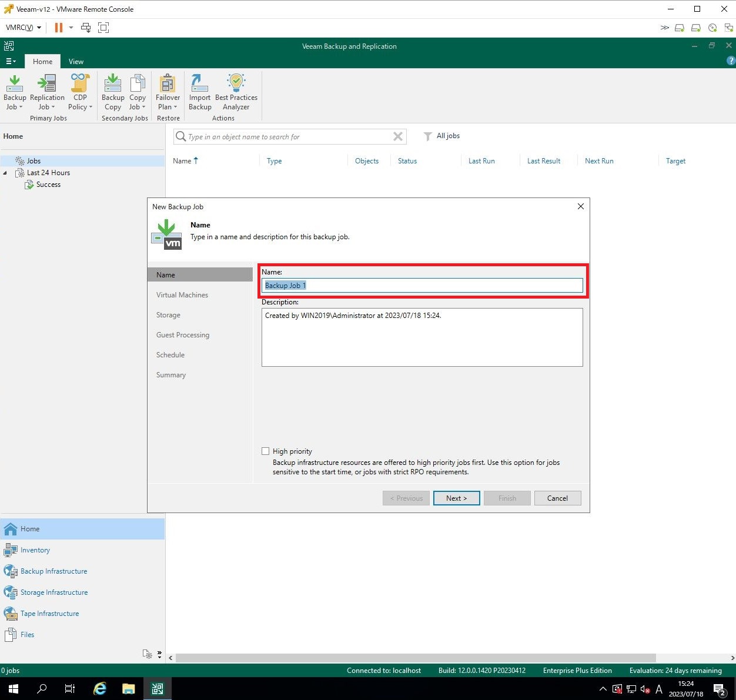This screenshot has height=700, width=736.
Task: Click the Backup Job 1 name field
Action: [422, 285]
